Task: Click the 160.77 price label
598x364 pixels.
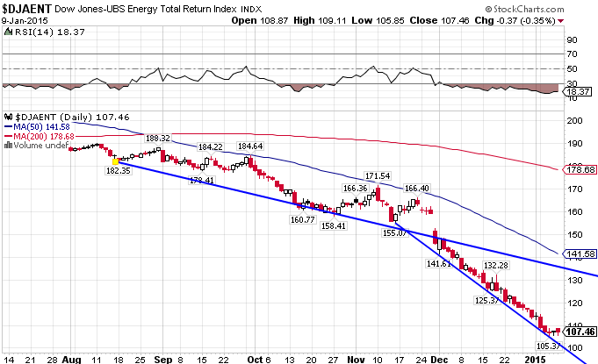Action: pyautogui.click(x=302, y=219)
